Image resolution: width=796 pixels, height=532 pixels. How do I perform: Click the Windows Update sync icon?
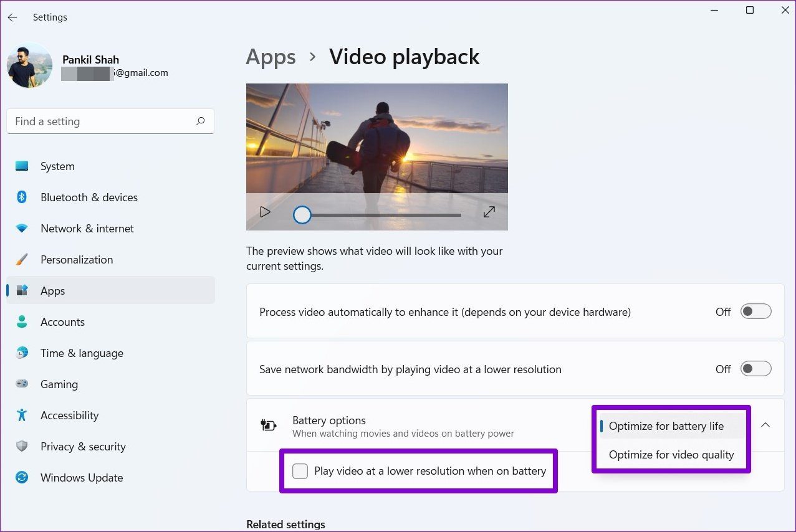(22, 478)
